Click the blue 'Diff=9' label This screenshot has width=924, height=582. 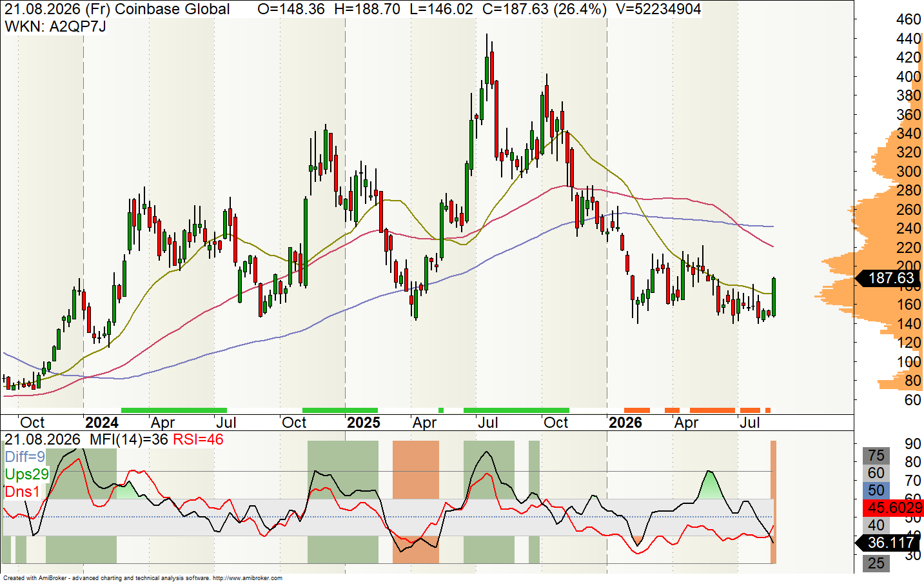pyautogui.click(x=25, y=457)
